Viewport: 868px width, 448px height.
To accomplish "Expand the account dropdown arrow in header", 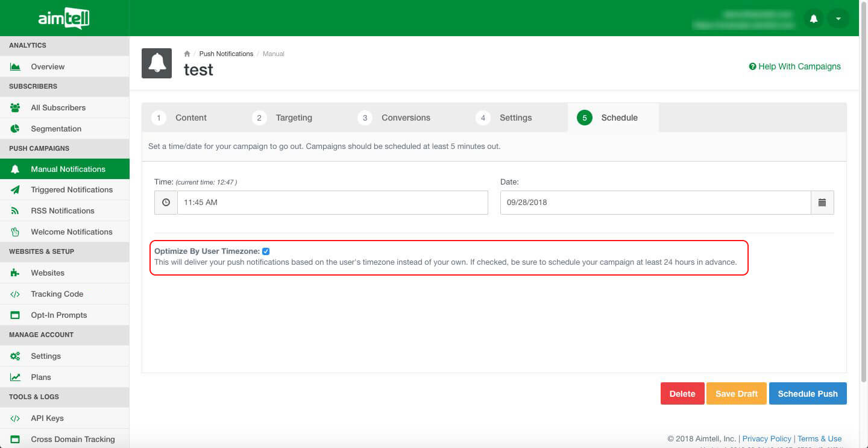I will (x=838, y=19).
